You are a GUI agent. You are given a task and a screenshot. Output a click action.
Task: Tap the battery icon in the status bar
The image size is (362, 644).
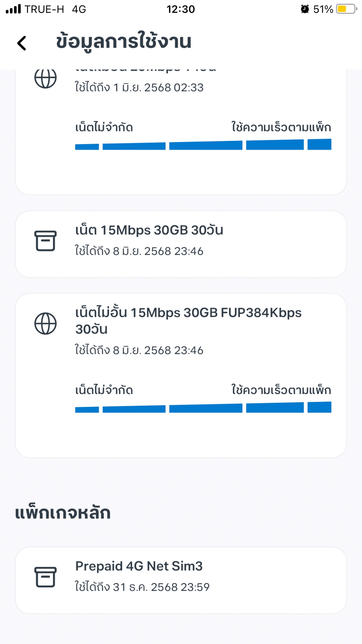(346, 9)
